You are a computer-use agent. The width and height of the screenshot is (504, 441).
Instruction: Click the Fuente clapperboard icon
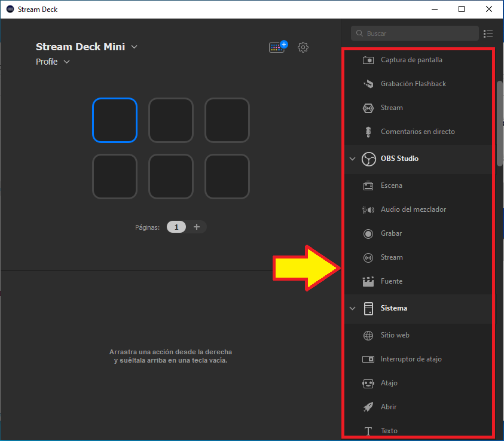point(368,281)
